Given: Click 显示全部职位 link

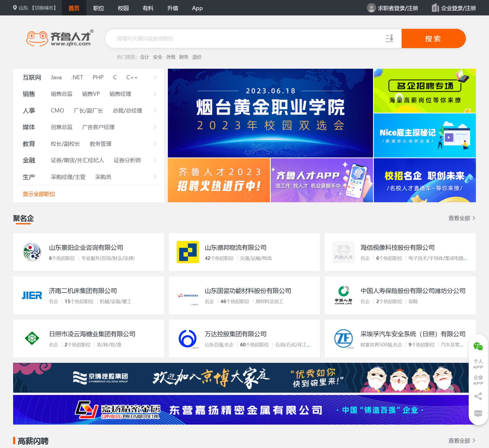Looking at the screenshot, I should 39,194.
